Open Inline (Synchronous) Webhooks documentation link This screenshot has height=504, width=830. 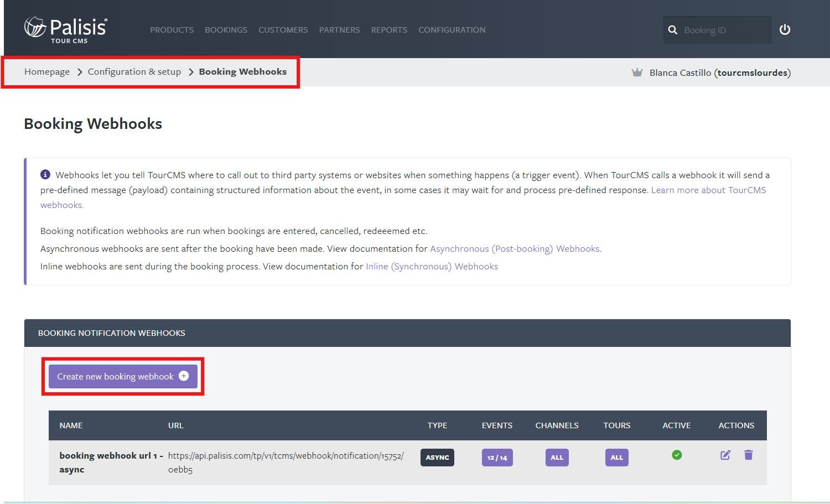coord(432,267)
